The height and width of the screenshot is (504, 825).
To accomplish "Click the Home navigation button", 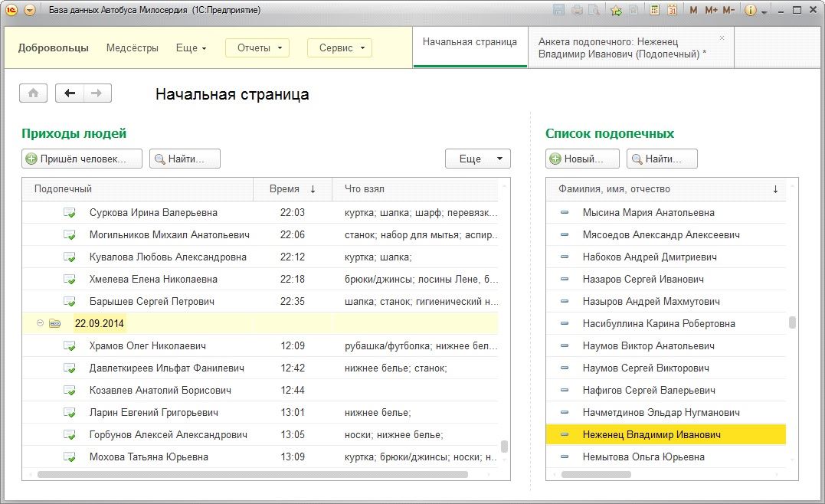I will (x=33, y=93).
